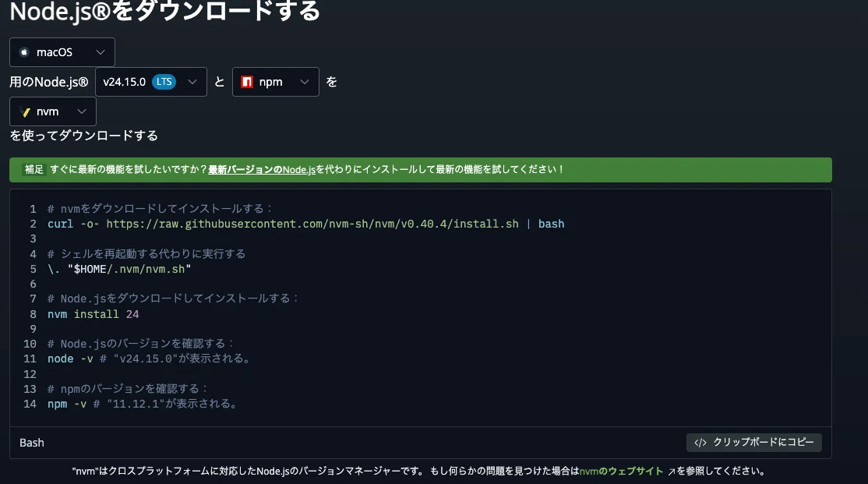Click the クリップボードにコピー button
This screenshot has height=484, width=868.
coord(754,443)
